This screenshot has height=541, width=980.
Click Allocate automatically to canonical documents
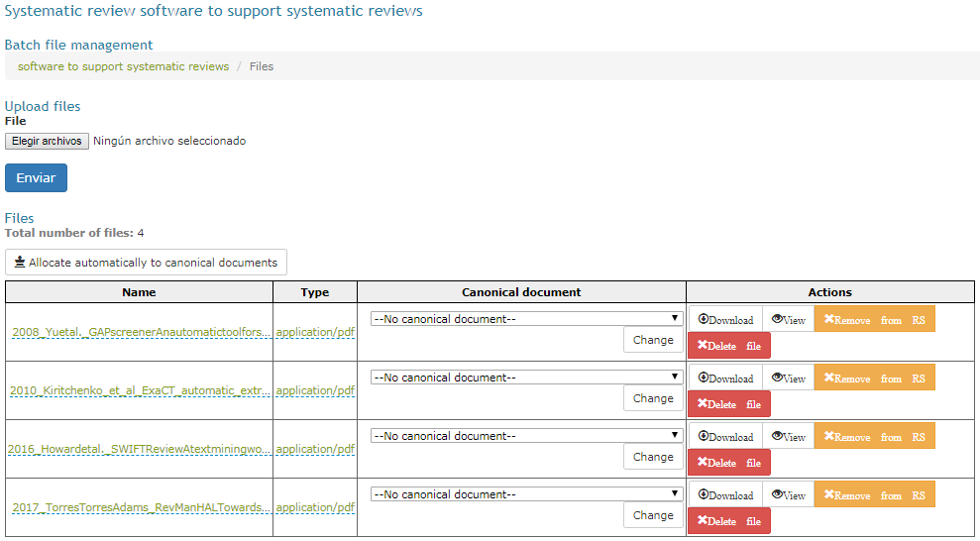tap(147, 263)
